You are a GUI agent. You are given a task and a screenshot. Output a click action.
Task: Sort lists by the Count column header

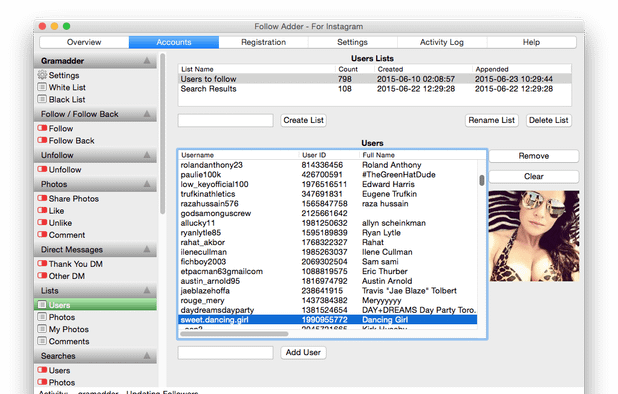tap(354, 69)
